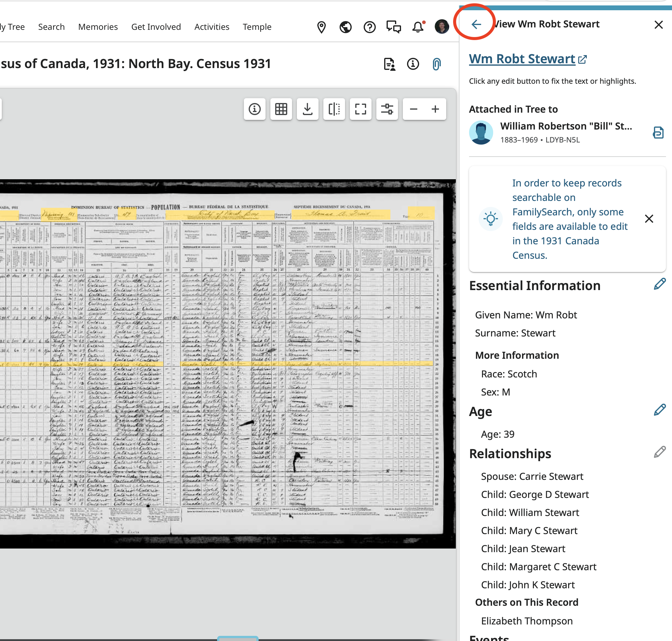
Task: Open the help question mark menu
Action: click(369, 27)
